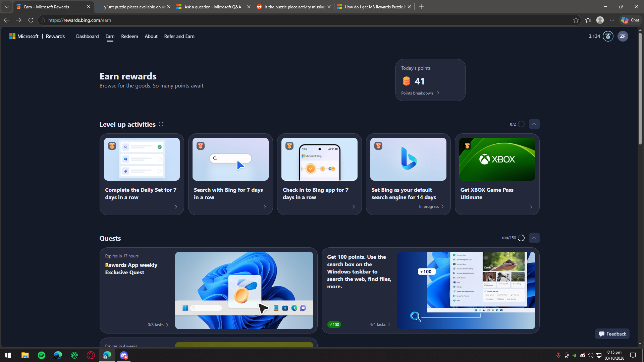
Task: Open the volume control in system tray
Action: click(x=591, y=355)
